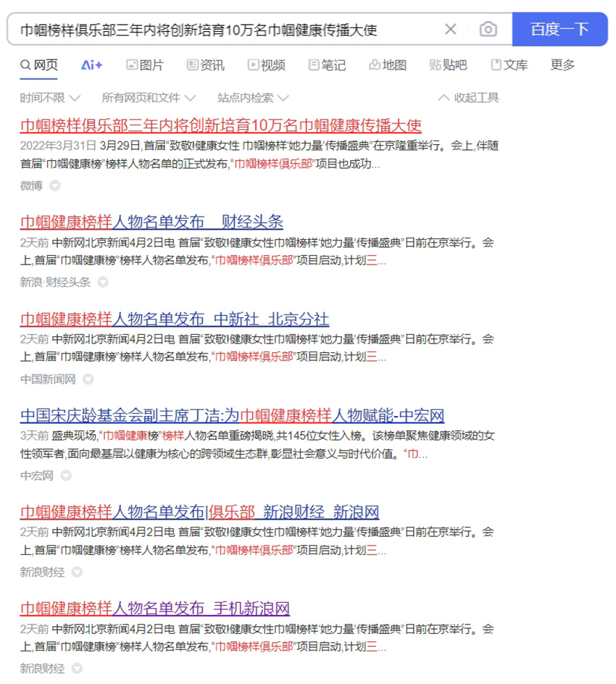The height and width of the screenshot is (684, 616).
Task: Clear the search box with X icon
Action: click(451, 29)
